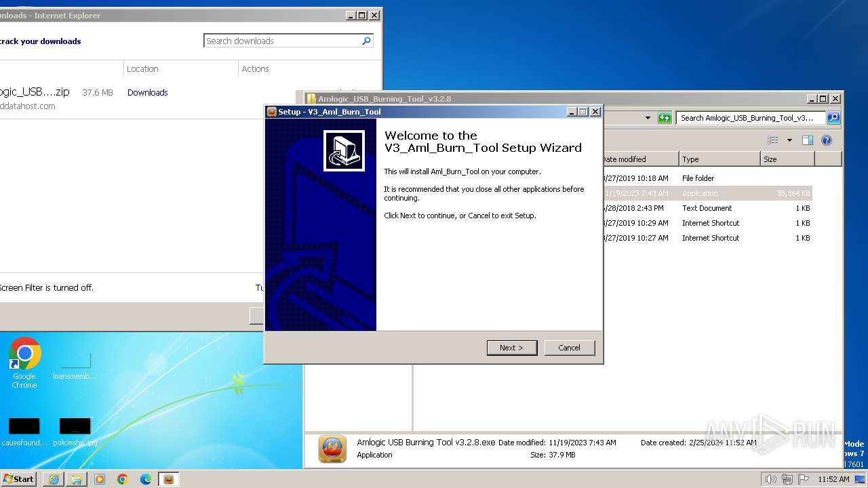Switch to the setup taskbar button
The width and height of the screenshot is (868, 488).
click(x=168, y=479)
